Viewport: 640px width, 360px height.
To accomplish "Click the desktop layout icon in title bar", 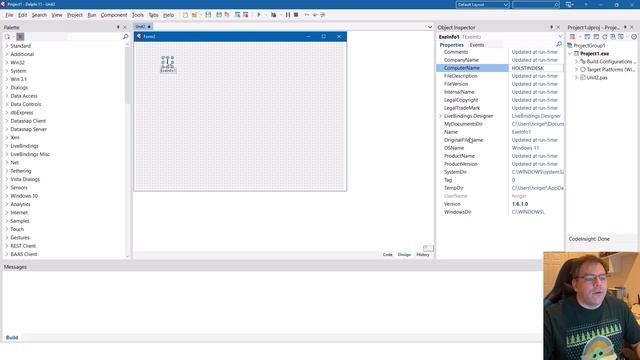I will [x=569, y=4].
